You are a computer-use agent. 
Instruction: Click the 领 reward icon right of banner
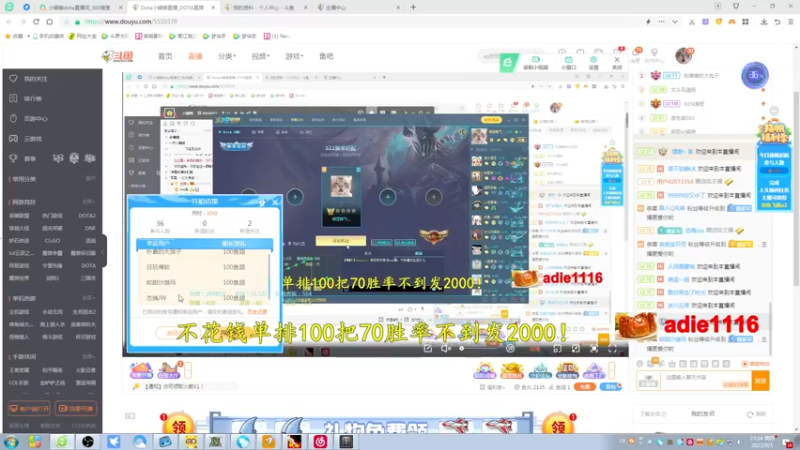pos(558,426)
